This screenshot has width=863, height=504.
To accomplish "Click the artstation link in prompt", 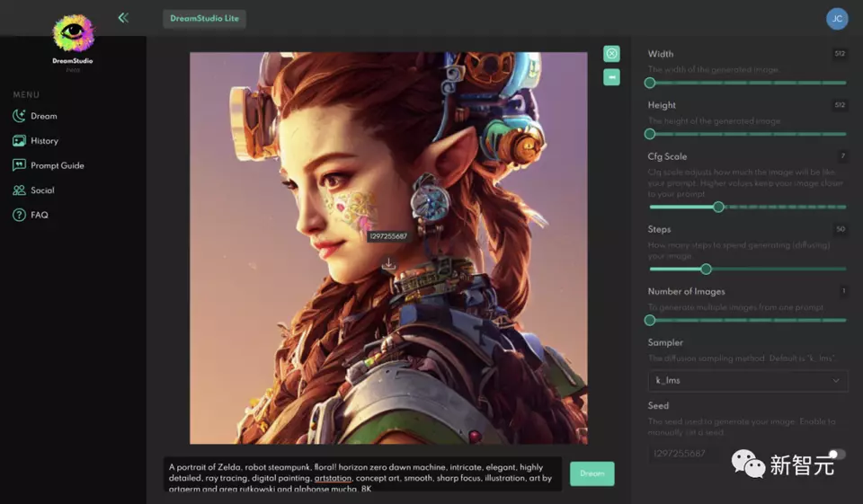I will [x=332, y=479].
